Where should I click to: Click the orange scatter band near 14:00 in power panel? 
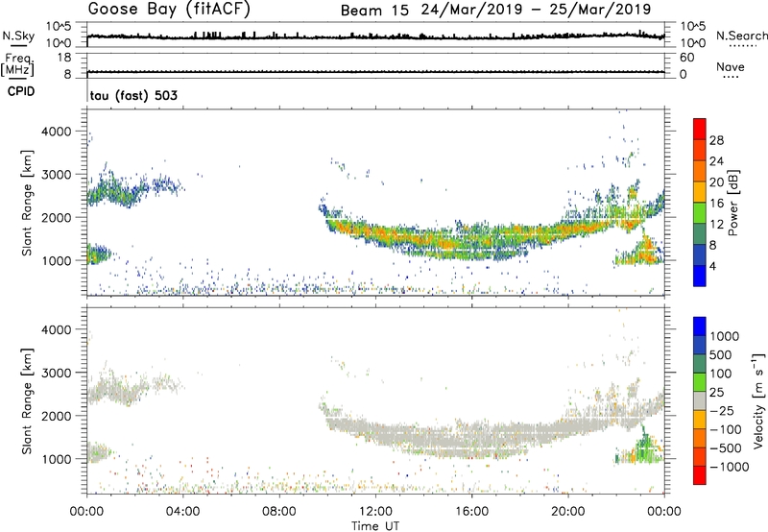pyautogui.click(x=425, y=239)
